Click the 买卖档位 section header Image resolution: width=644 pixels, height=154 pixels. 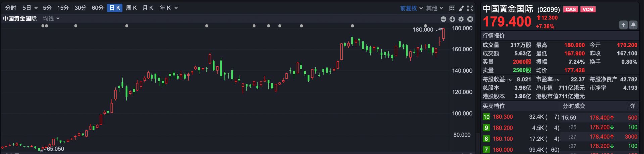tap(493, 106)
